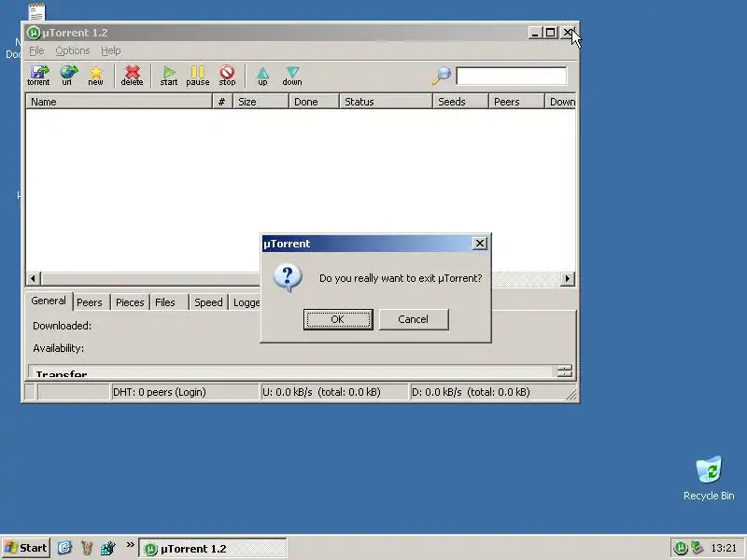Click the Peers column header
The width and height of the screenshot is (747, 560).
(x=516, y=102)
